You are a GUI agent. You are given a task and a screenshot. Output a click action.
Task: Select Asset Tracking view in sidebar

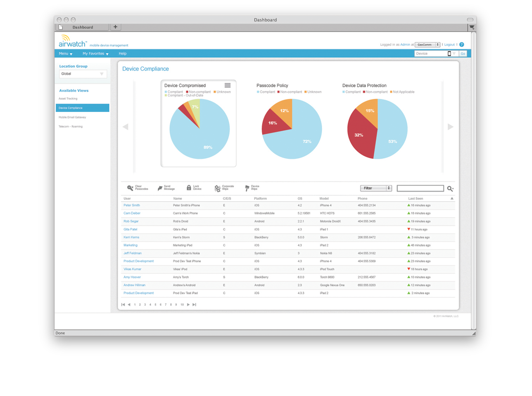click(x=68, y=99)
